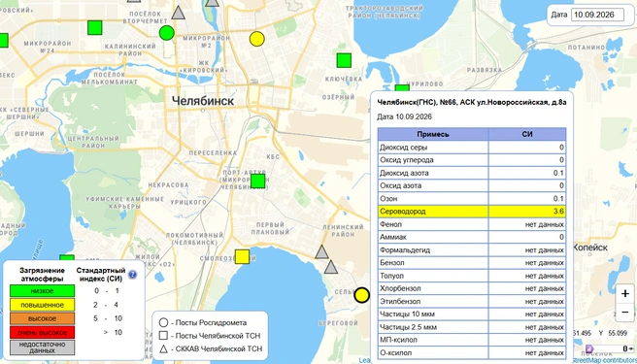
Task: Click the 'СККАВ Челябинской ТСН' legend label
Action: coord(219,348)
